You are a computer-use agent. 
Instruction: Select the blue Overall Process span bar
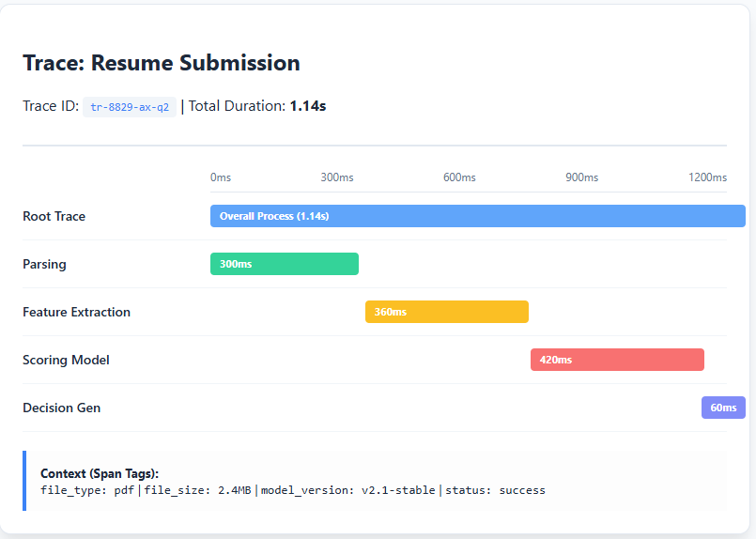[x=477, y=216]
